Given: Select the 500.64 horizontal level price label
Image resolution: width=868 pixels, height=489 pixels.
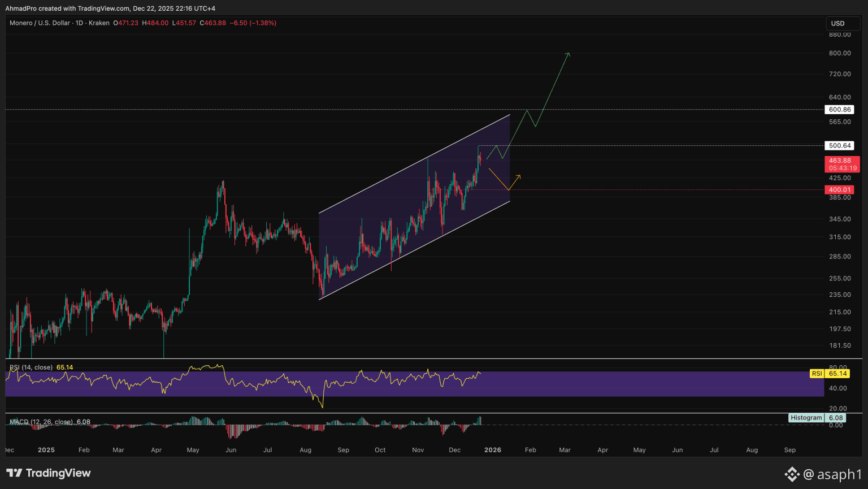Looking at the screenshot, I should pos(839,146).
